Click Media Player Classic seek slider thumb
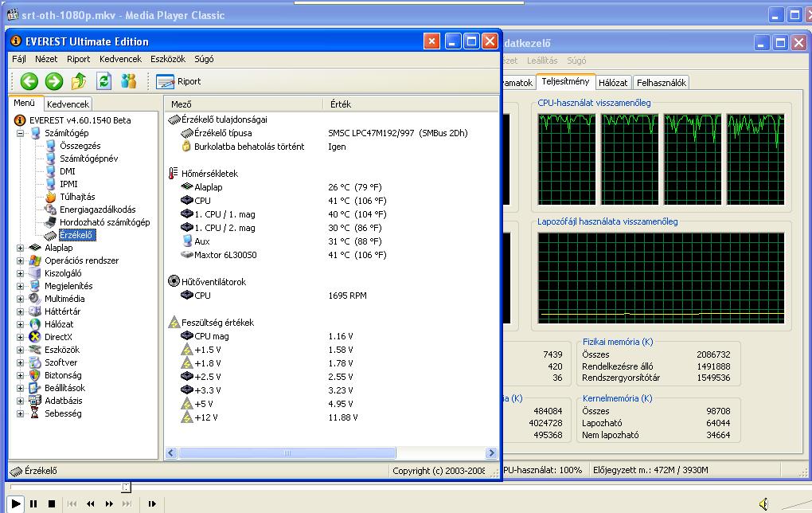This screenshot has height=513, width=812. tap(126, 487)
